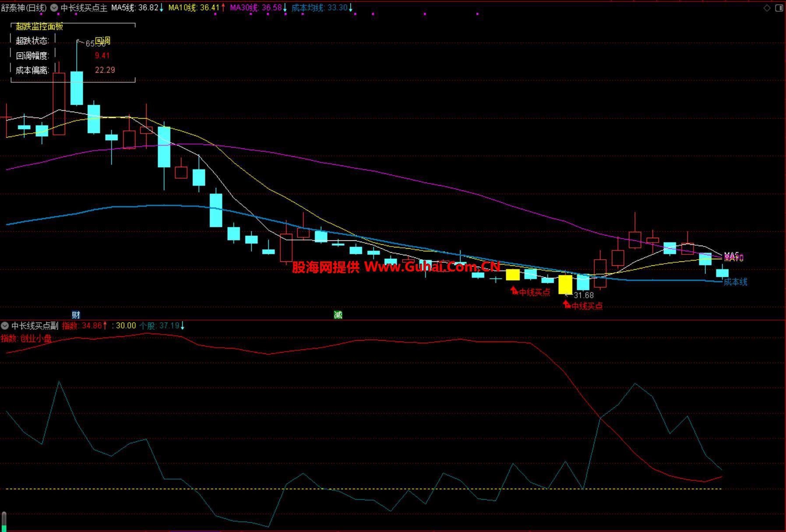Click the 65.50 high price marker
Screen dimensions: 786x532
[x=95, y=43]
